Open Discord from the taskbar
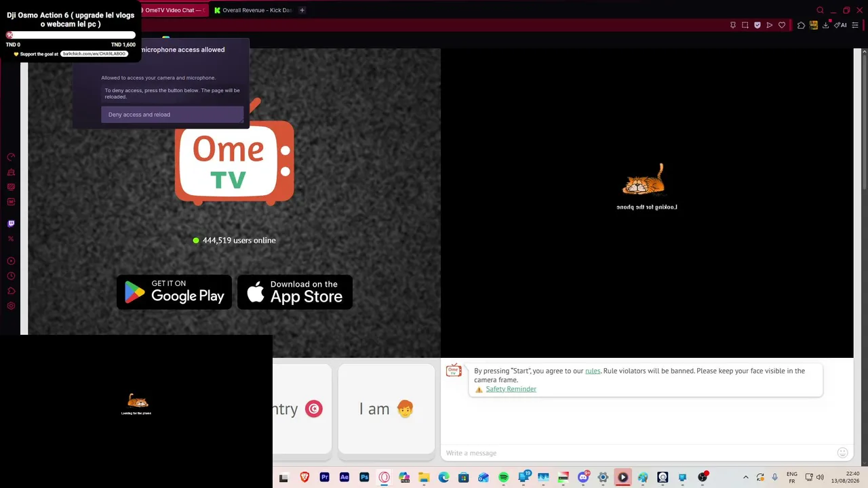 point(583,477)
